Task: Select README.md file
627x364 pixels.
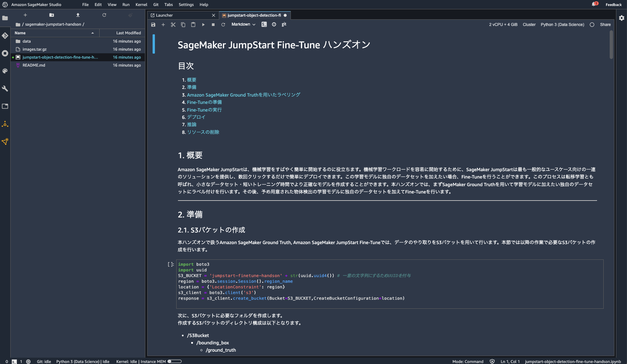Action: click(x=78, y=65)
